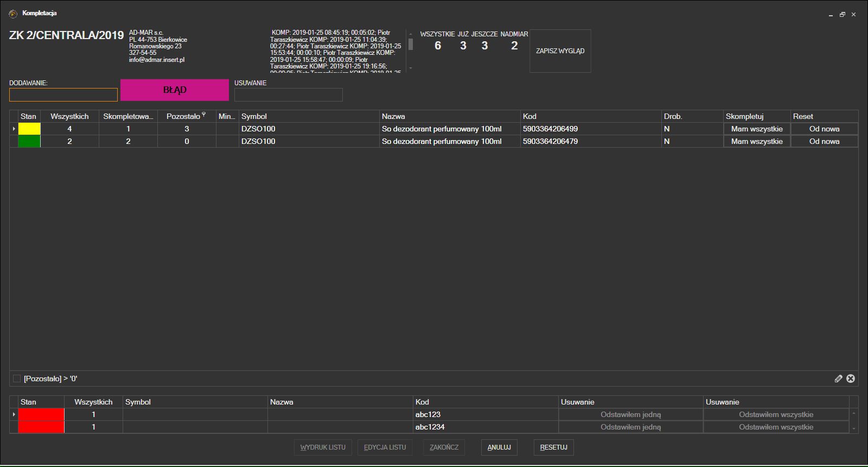
Task: Click Odstawiłem wszystkie for abc1234
Action: pos(776,427)
